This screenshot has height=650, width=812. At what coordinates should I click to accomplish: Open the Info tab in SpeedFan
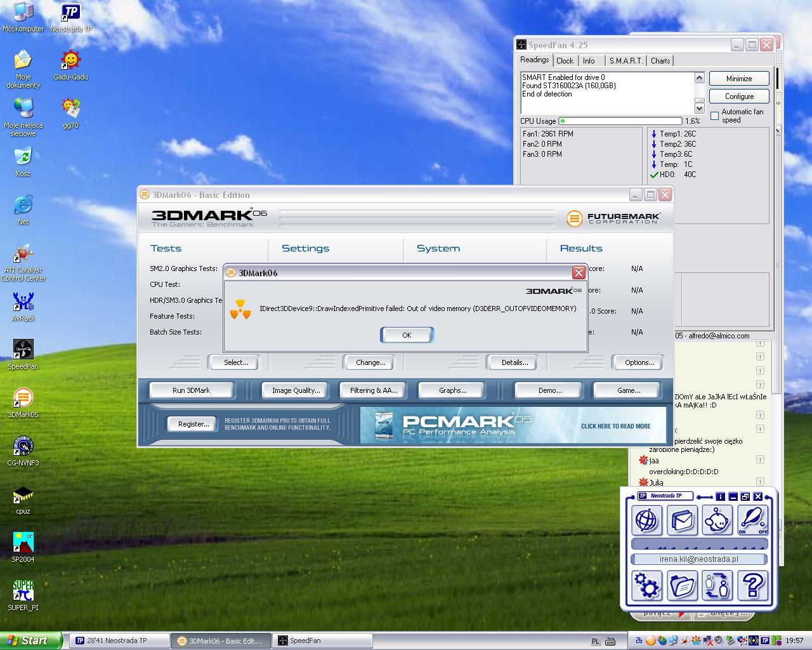tap(589, 61)
